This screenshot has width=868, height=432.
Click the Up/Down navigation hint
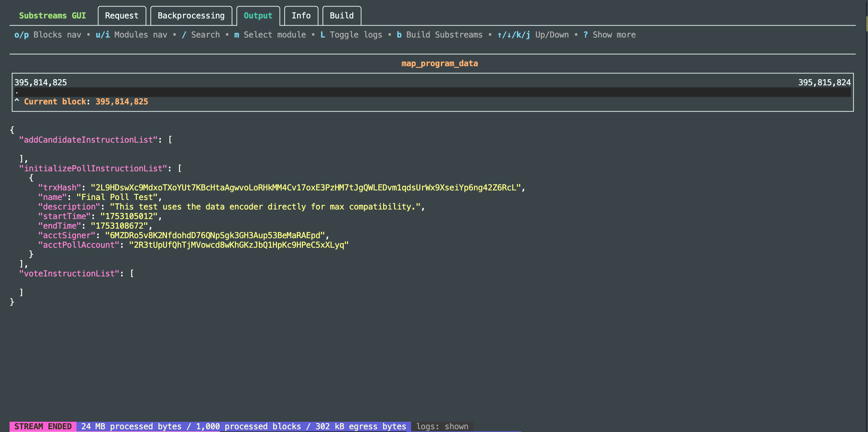coord(533,35)
